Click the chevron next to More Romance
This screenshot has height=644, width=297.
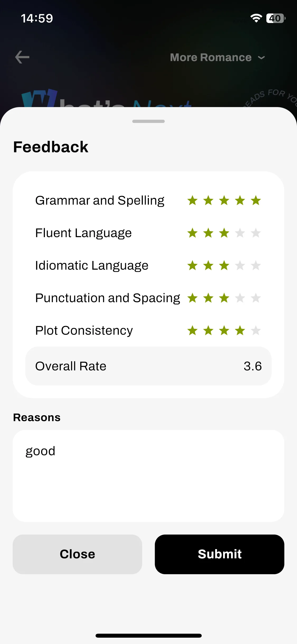[x=261, y=58]
